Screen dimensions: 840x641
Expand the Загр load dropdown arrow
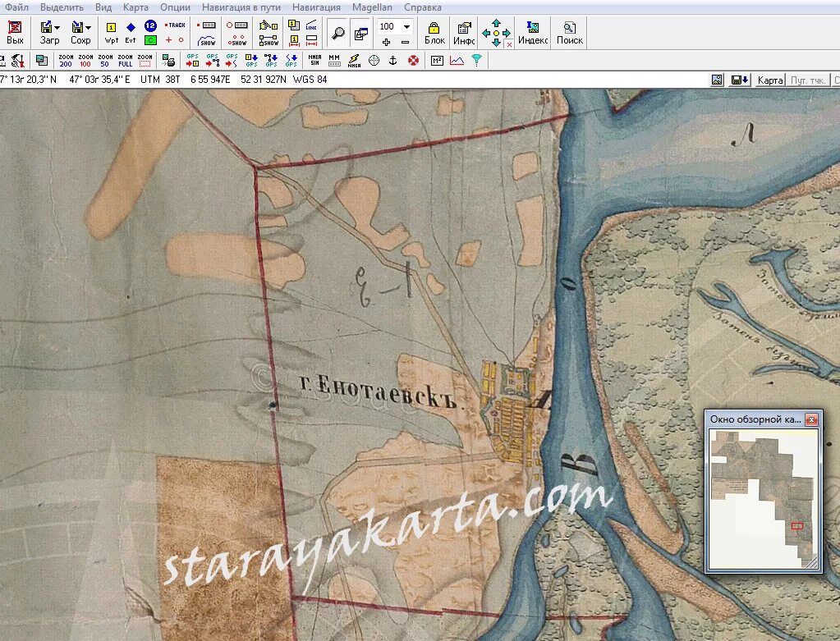57,27
